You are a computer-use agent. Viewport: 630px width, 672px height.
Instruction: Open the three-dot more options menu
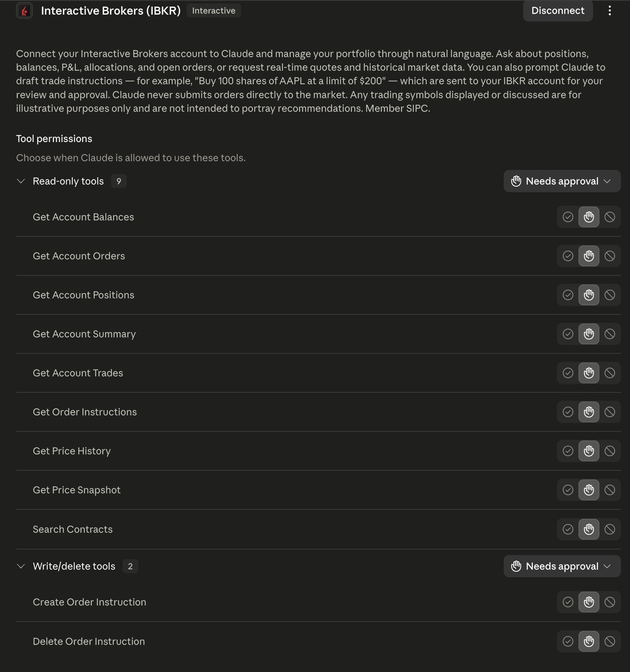609,11
